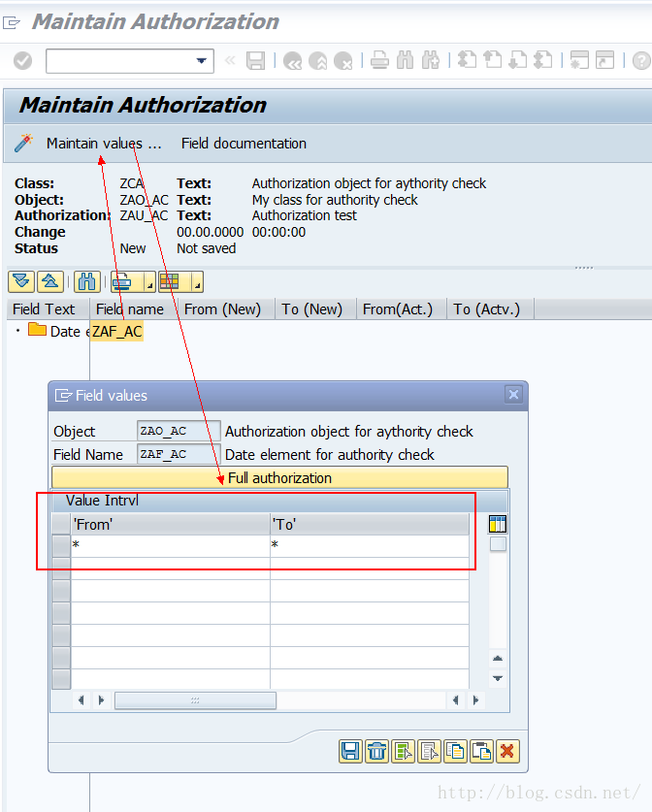Click the gray Delete line icon
Image resolution: width=652 pixels, height=812 pixels.
[429, 751]
